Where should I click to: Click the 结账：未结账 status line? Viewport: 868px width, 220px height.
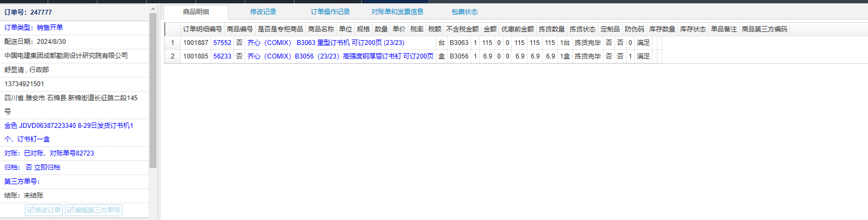click(x=24, y=196)
